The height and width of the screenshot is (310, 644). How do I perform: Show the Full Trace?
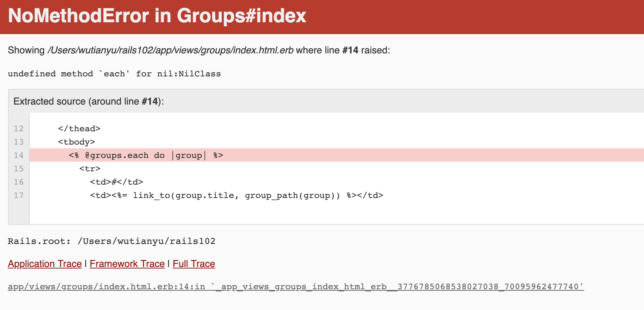194,264
